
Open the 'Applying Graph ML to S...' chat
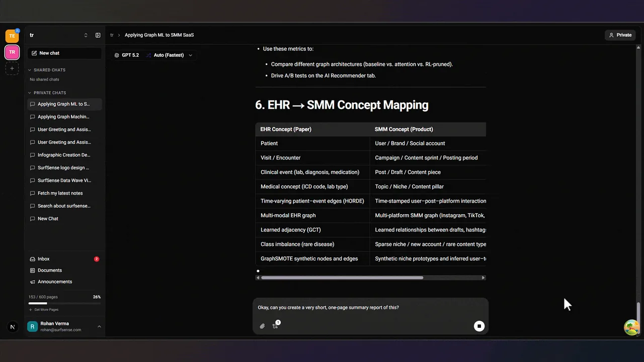click(65, 104)
